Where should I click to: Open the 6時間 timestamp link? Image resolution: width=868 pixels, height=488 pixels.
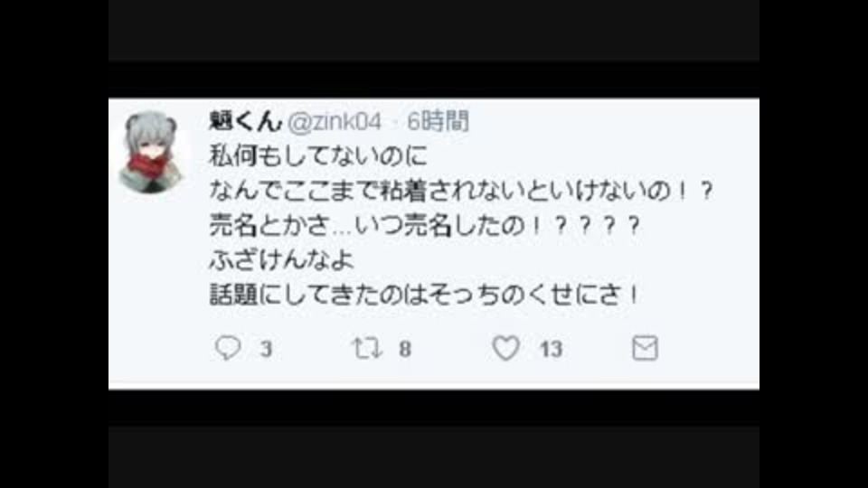[438, 121]
